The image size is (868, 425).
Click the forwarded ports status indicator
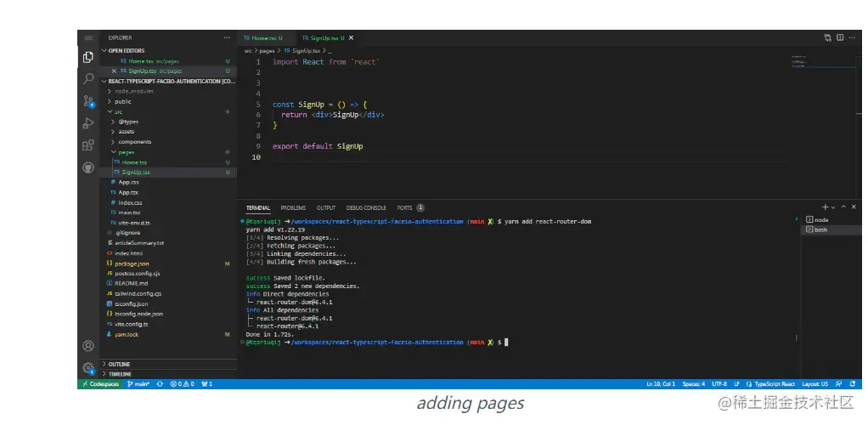pos(206,384)
